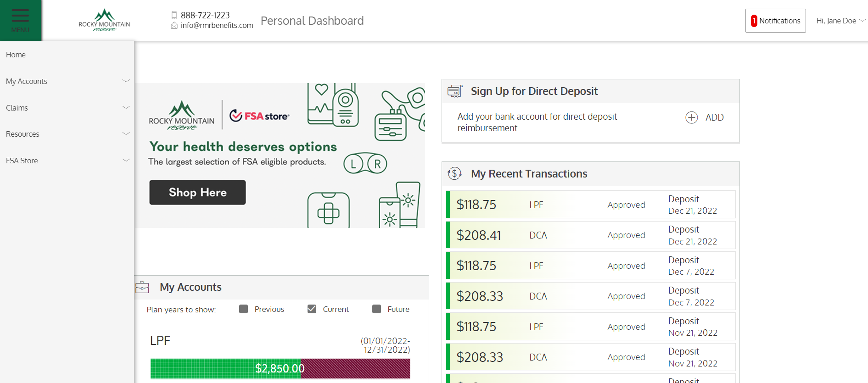Enable the Previous plan year checkbox
Screen dimensions: 868x383
(244, 309)
